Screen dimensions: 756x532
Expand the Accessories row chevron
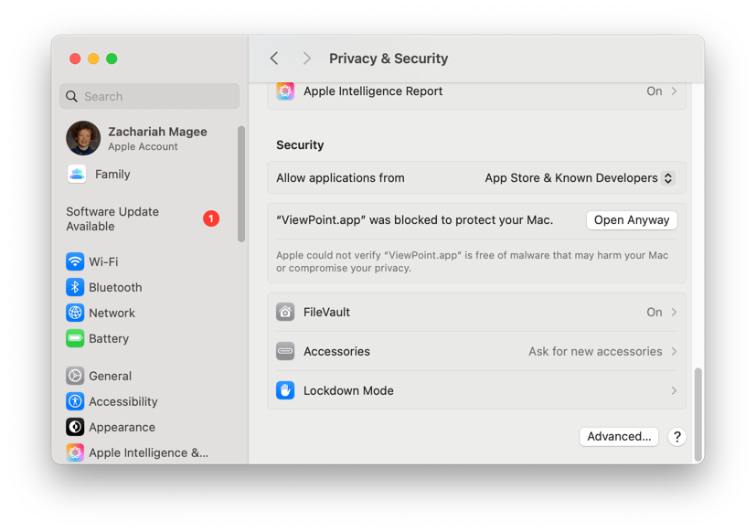(x=674, y=351)
